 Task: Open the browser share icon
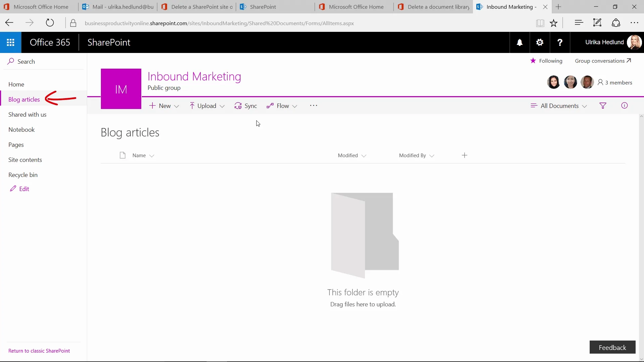(616, 23)
